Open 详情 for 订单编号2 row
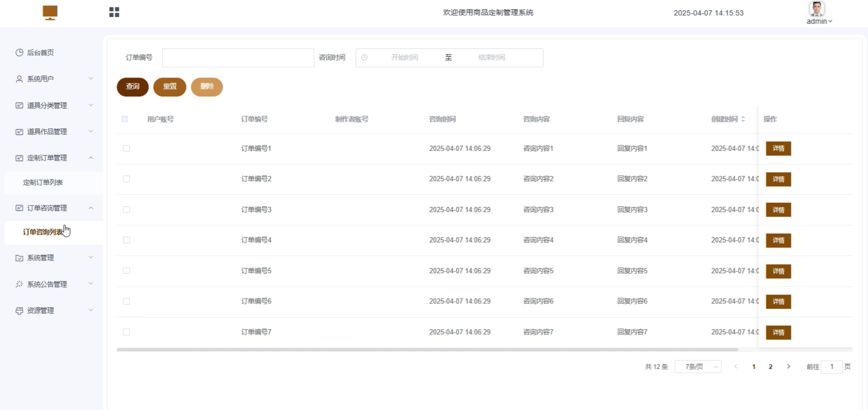This screenshot has height=410, width=868. point(779,179)
